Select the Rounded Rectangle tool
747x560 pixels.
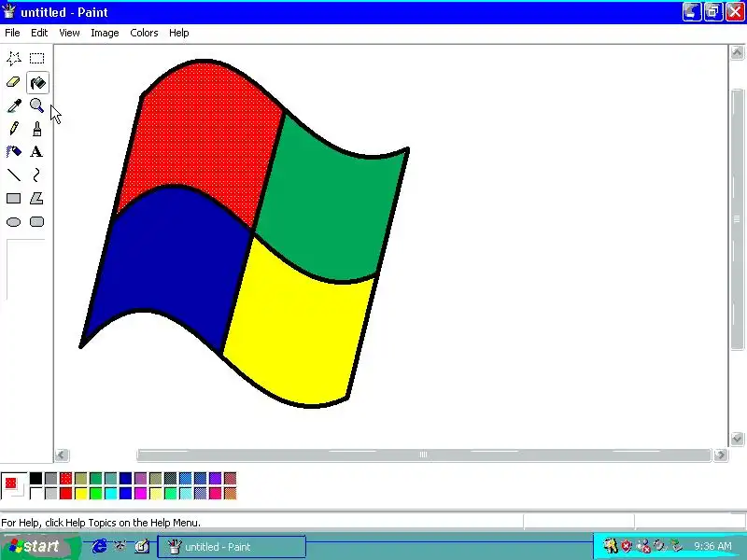click(x=36, y=222)
